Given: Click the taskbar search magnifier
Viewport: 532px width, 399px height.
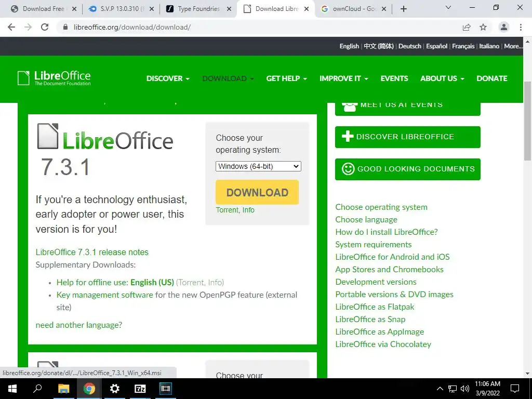Looking at the screenshot, I should [37, 389].
